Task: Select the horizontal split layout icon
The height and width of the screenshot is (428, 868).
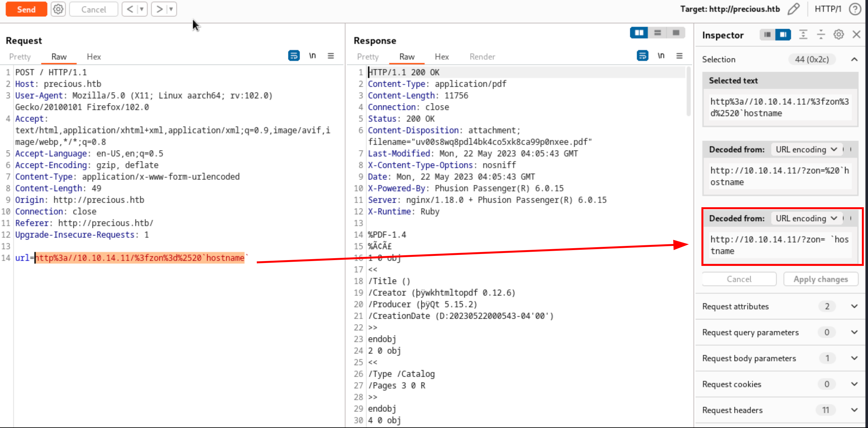Action: pos(657,33)
